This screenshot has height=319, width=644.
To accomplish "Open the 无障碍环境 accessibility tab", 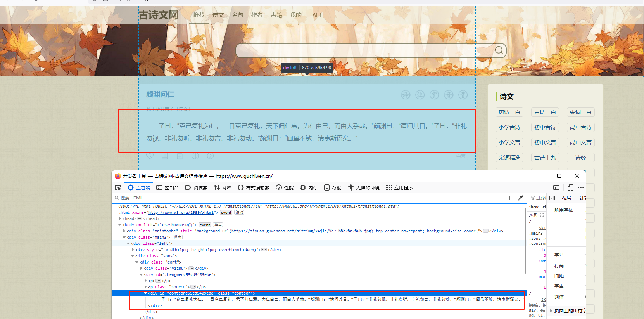I will [364, 187].
